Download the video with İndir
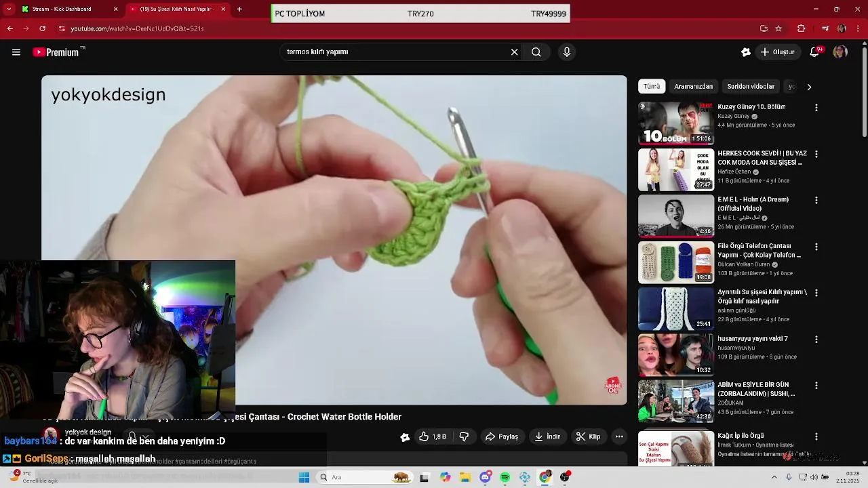This screenshot has height=488, width=868. (548, 437)
